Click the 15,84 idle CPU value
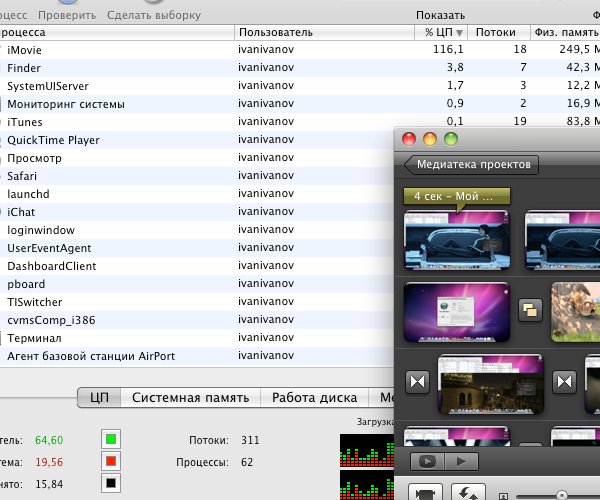The height and width of the screenshot is (500, 600). pyautogui.click(x=49, y=484)
